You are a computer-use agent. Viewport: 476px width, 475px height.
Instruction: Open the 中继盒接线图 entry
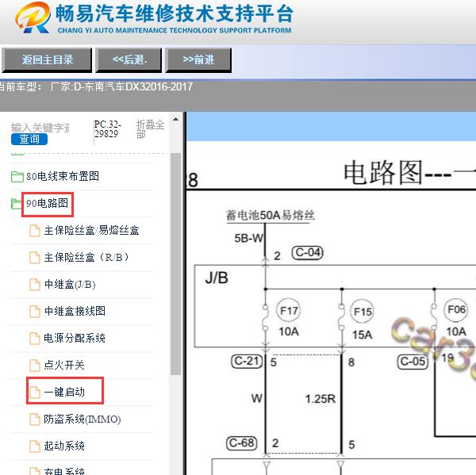click(x=75, y=312)
